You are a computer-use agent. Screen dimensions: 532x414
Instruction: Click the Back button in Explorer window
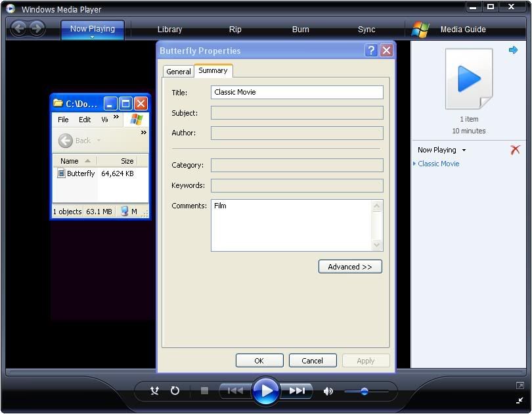[74, 141]
